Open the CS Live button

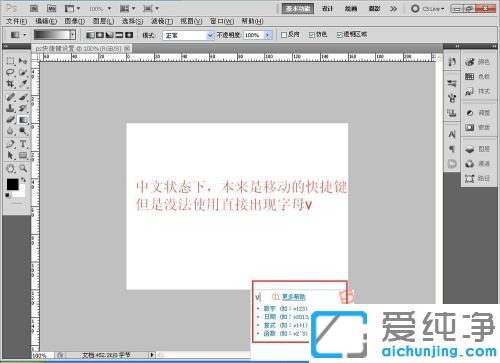(x=428, y=9)
